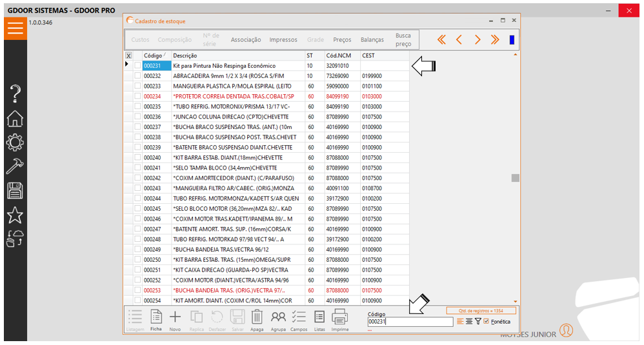Tick the checkbox for row 000240
This screenshot has width=644, height=345.
click(137, 157)
